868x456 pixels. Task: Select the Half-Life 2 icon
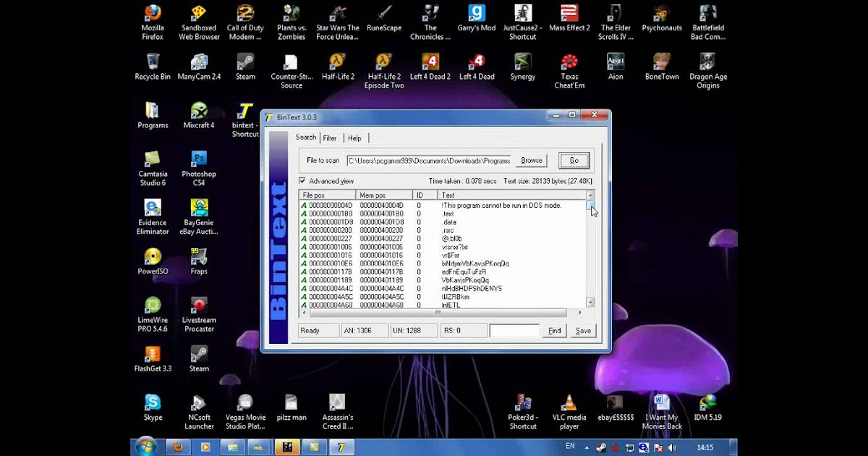click(338, 67)
